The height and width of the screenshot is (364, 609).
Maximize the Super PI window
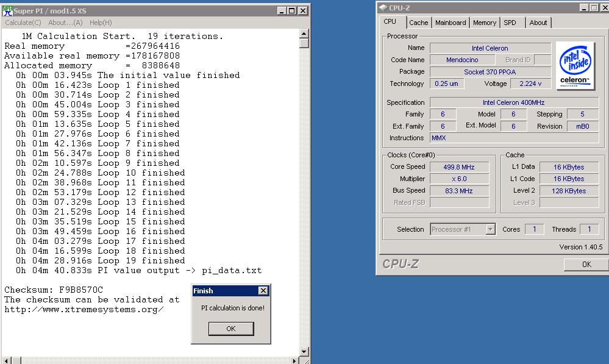(x=291, y=11)
